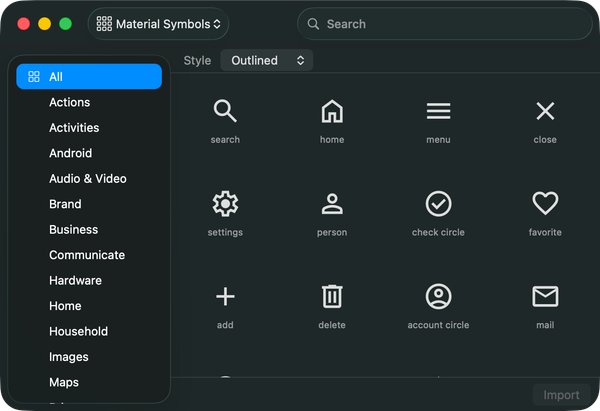Image resolution: width=600 pixels, height=411 pixels.
Task: Click the Import button
Action: coord(561,395)
